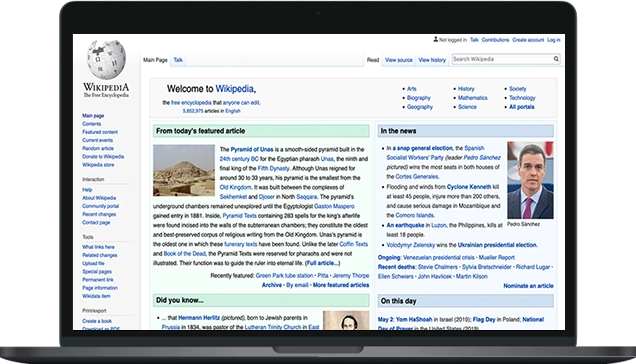Image resolution: width=636 pixels, height=364 pixels.
Task: Open the Talk link in the user header
Action: coord(474,40)
